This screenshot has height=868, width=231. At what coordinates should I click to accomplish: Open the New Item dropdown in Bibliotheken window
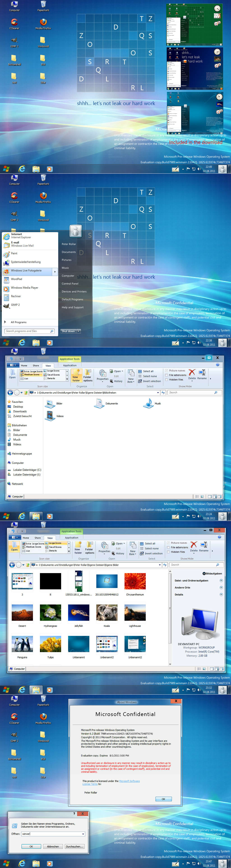coord(131,376)
